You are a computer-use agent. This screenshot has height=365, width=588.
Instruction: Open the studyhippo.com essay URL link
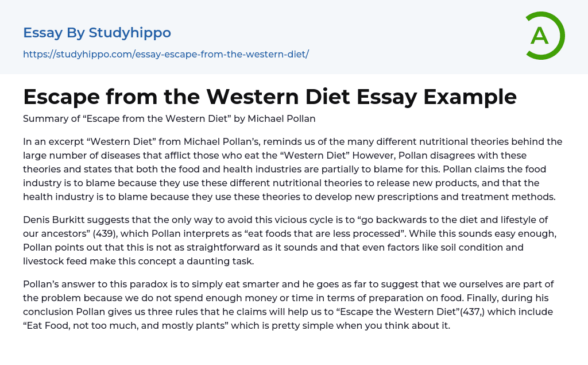point(166,54)
